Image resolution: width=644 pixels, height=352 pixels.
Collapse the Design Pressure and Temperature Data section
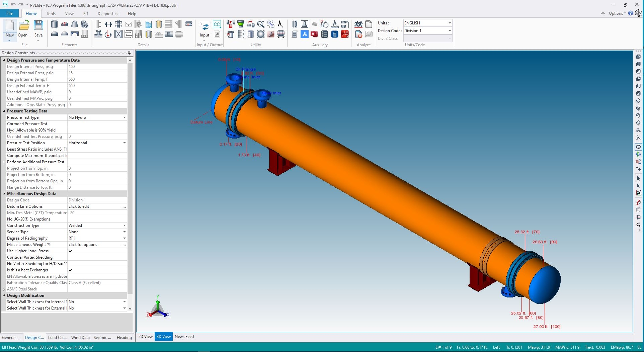(4, 60)
